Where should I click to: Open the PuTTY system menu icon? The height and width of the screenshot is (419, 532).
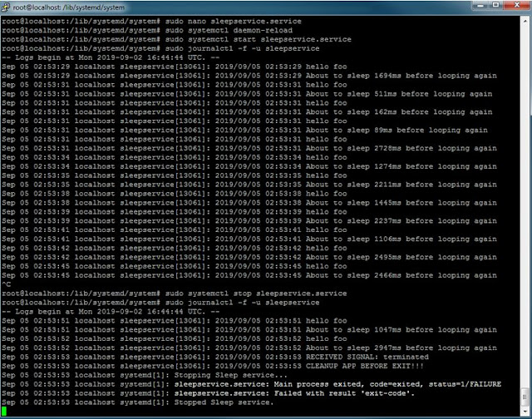tap(6, 7)
